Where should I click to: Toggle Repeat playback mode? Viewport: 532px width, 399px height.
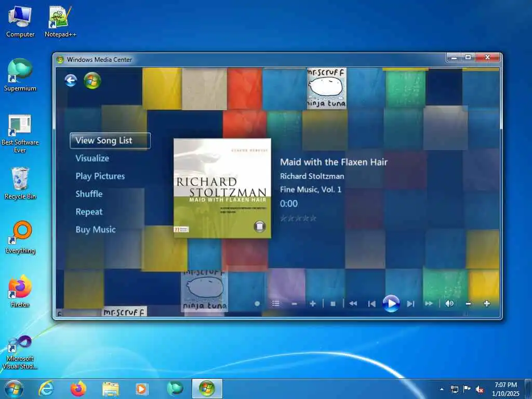(x=89, y=212)
